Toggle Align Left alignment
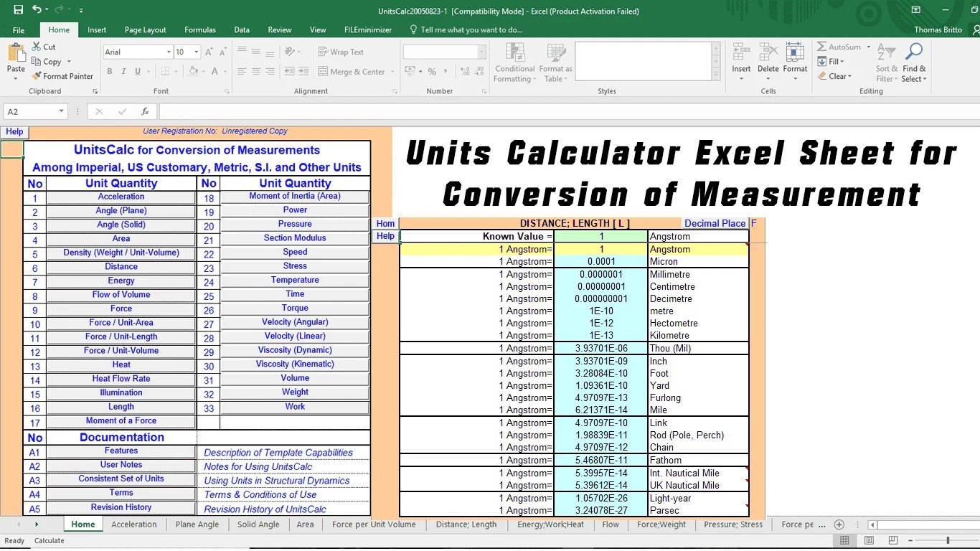The image size is (980, 551). (x=241, y=72)
